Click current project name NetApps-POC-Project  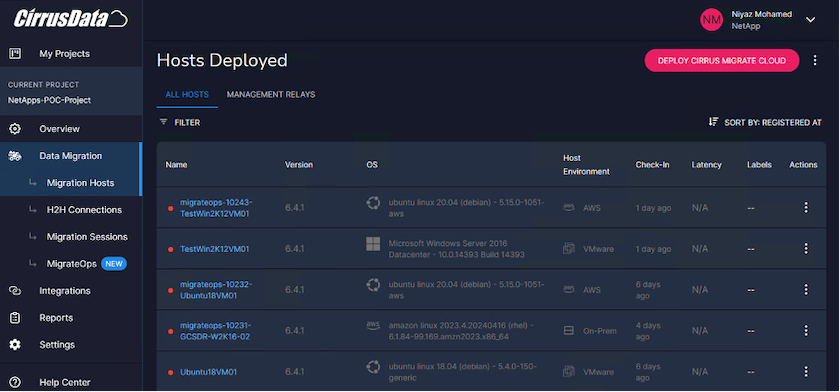pos(49,100)
